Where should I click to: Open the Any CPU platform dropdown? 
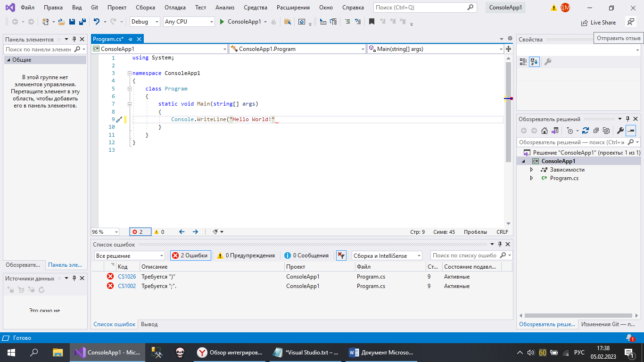click(189, 22)
